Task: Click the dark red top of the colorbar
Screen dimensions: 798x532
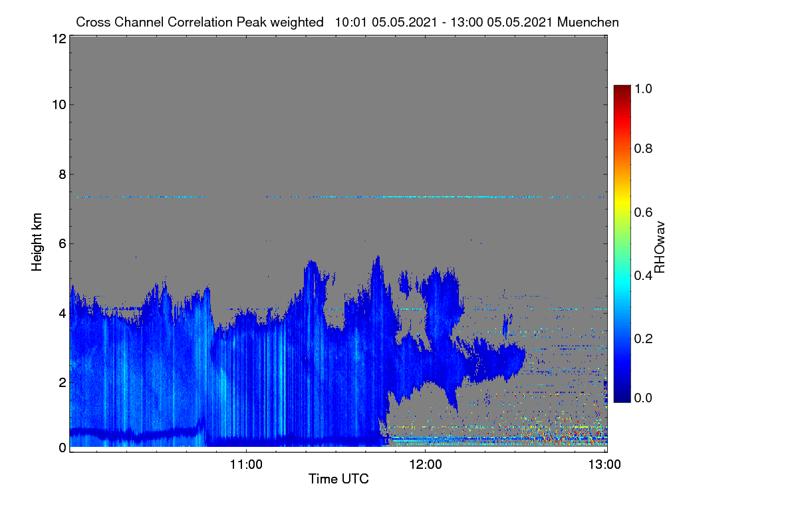Action: [622, 90]
